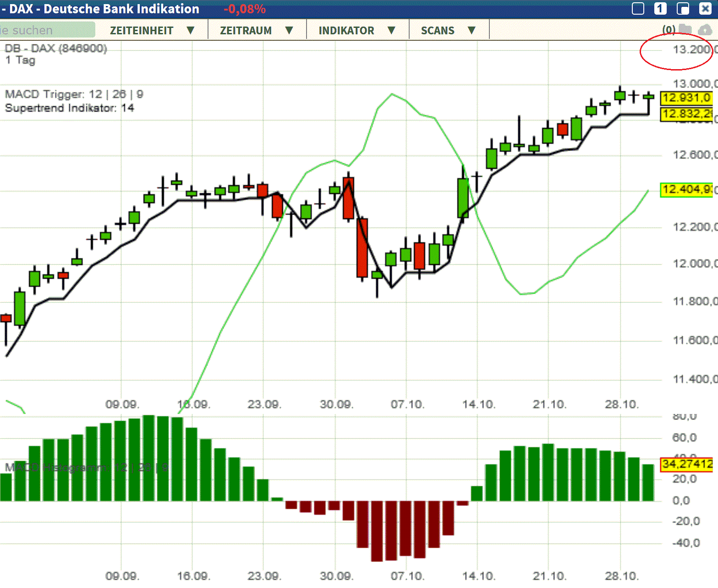This screenshot has width=718, height=588.
Task: Select the single-chart layout "1" icon
Action: pos(660,9)
